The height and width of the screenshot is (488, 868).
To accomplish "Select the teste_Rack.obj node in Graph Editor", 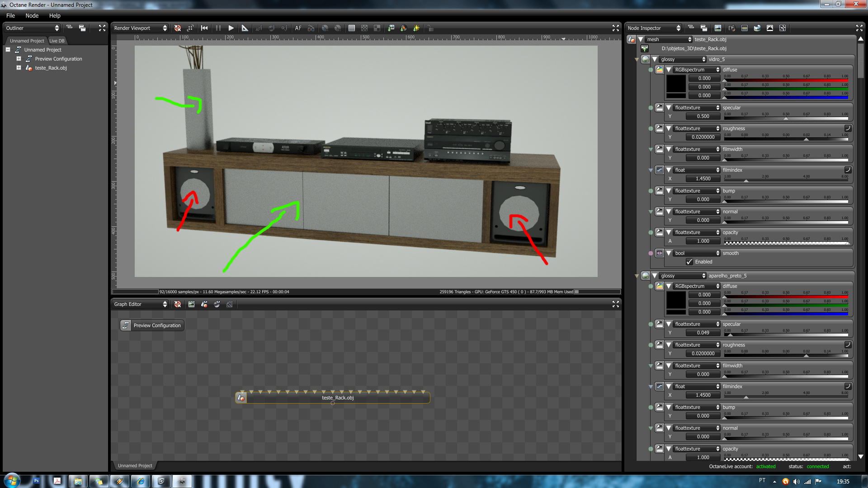I will (x=337, y=398).
